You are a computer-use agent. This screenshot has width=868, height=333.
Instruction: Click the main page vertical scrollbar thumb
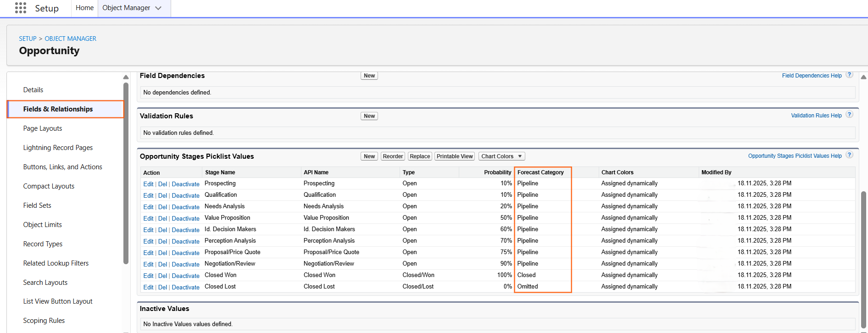863,259
